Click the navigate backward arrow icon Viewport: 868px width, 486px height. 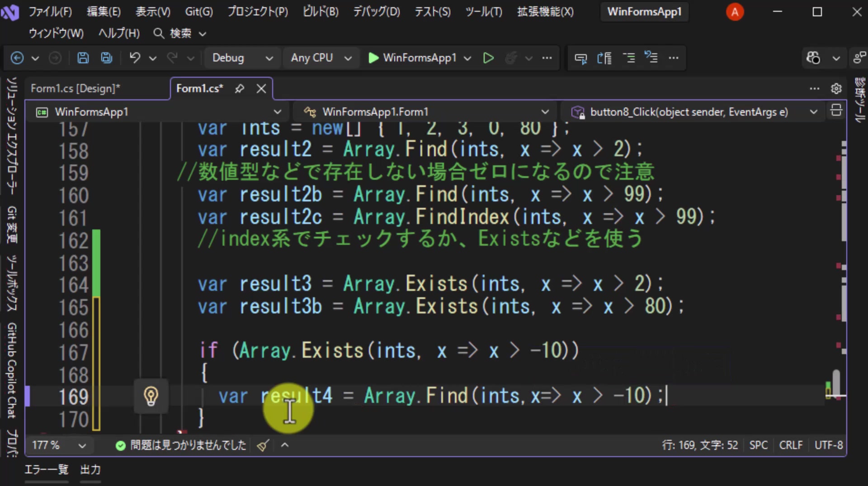click(17, 58)
